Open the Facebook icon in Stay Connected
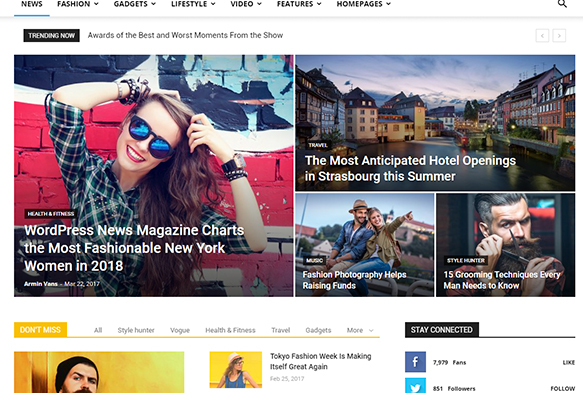This screenshot has width=583, height=393. pyautogui.click(x=415, y=362)
